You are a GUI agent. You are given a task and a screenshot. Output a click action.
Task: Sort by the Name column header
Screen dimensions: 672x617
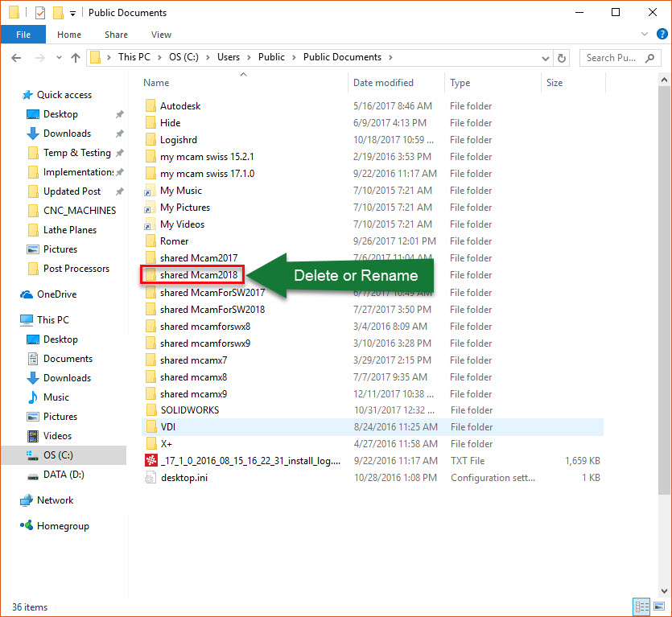[156, 83]
